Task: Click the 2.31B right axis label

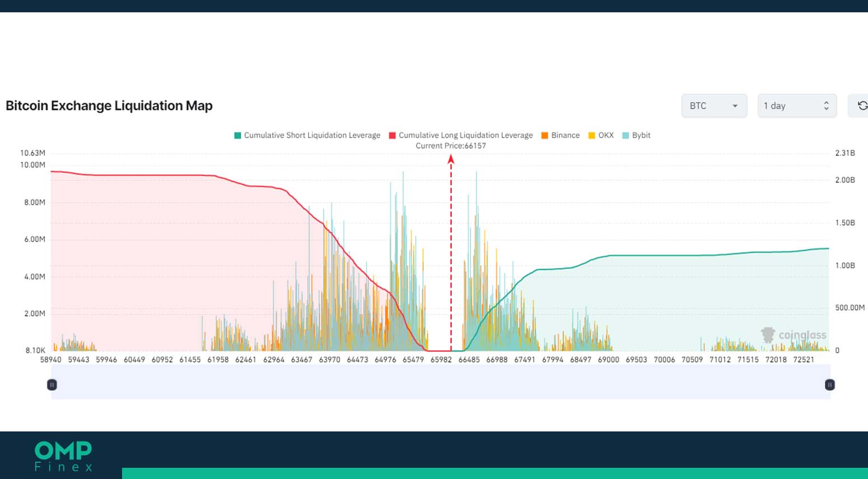Action: (x=845, y=153)
